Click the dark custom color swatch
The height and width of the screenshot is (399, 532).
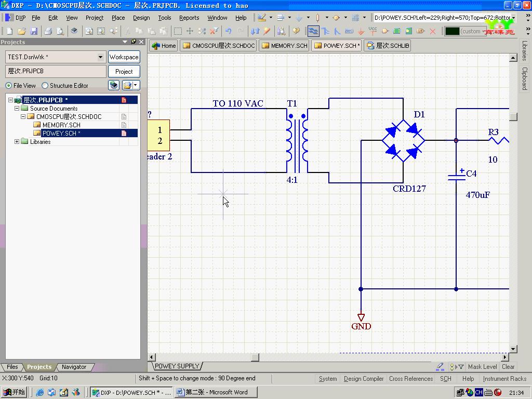tap(453, 31)
